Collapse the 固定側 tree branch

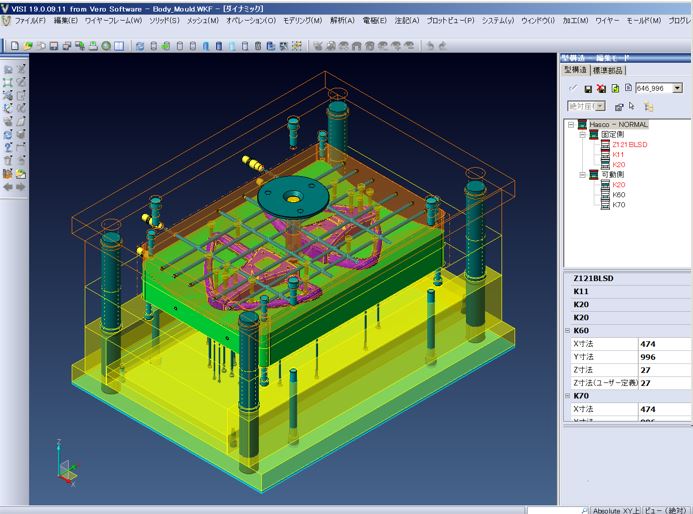tap(582, 135)
